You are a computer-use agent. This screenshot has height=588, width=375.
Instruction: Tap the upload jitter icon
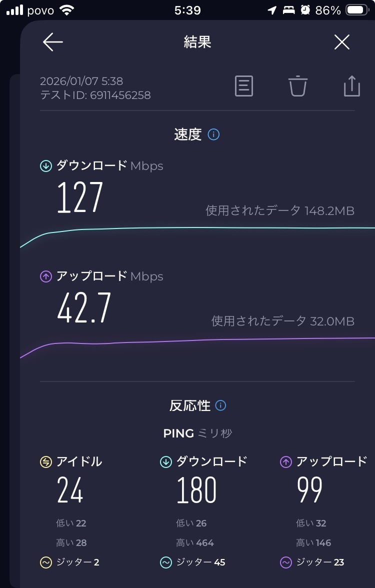coord(285,562)
